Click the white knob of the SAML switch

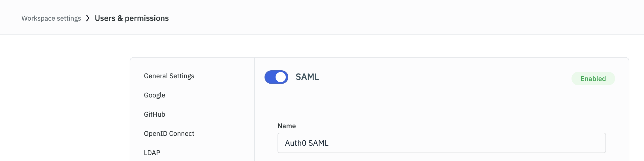point(281,77)
